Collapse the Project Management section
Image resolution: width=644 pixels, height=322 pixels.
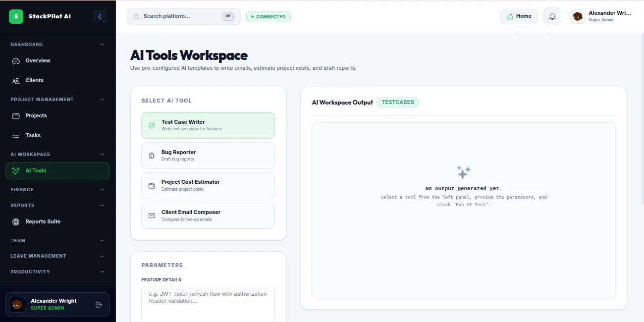tap(103, 100)
